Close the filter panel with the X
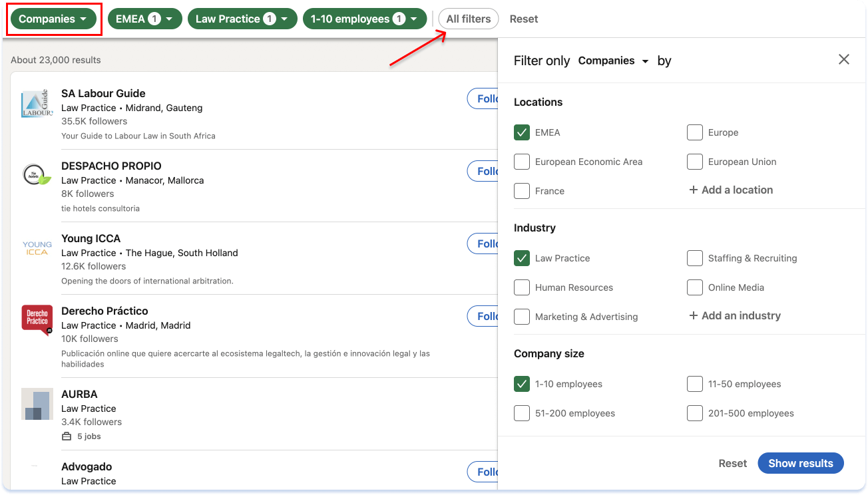The image size is (868, 495). [843, 59]
